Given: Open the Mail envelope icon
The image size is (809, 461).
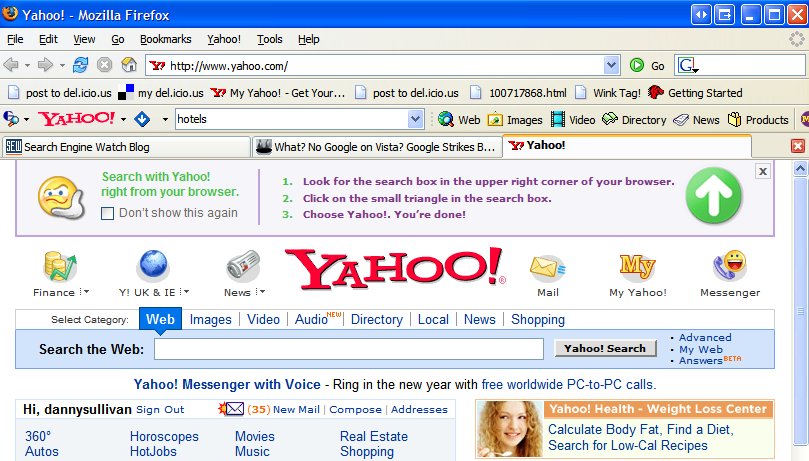Looking at the screenshot, I should 547,267.
